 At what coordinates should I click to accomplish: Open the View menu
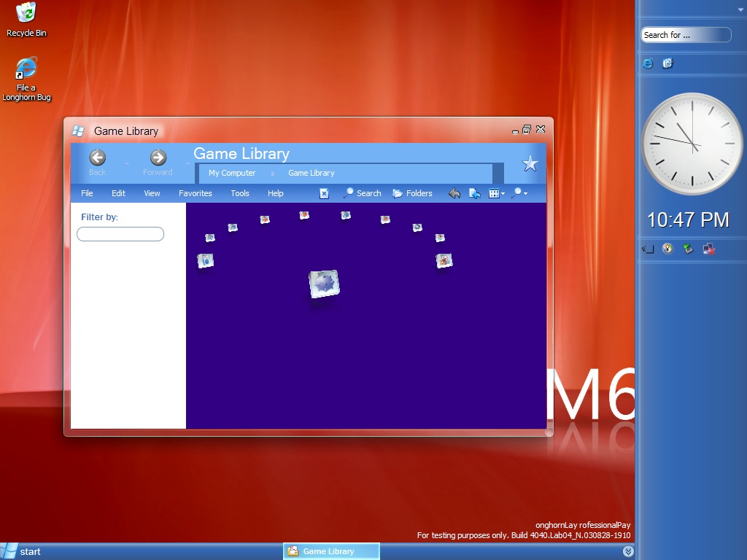click(x=152, y=193)
